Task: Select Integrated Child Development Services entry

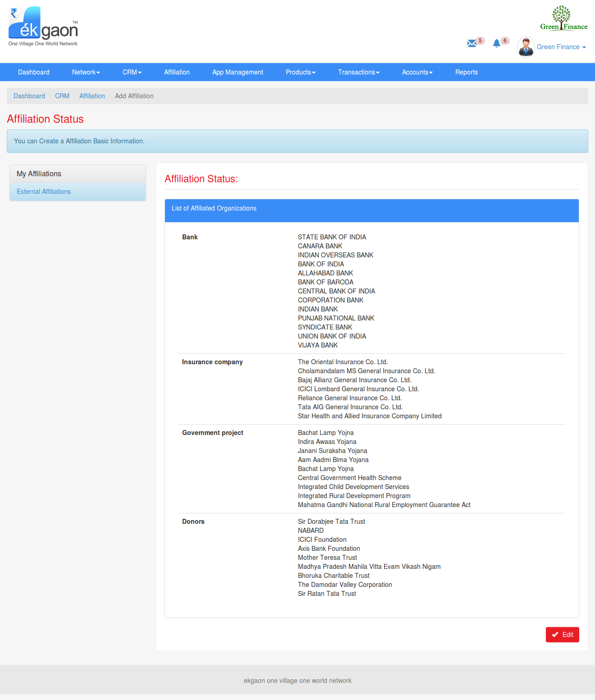Action: 353,487
